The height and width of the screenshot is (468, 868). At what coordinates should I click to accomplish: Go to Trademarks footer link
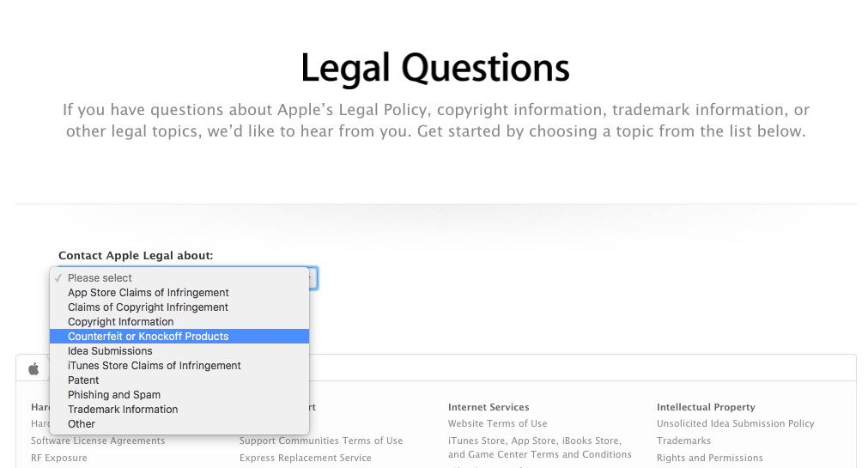coord(683,441)
